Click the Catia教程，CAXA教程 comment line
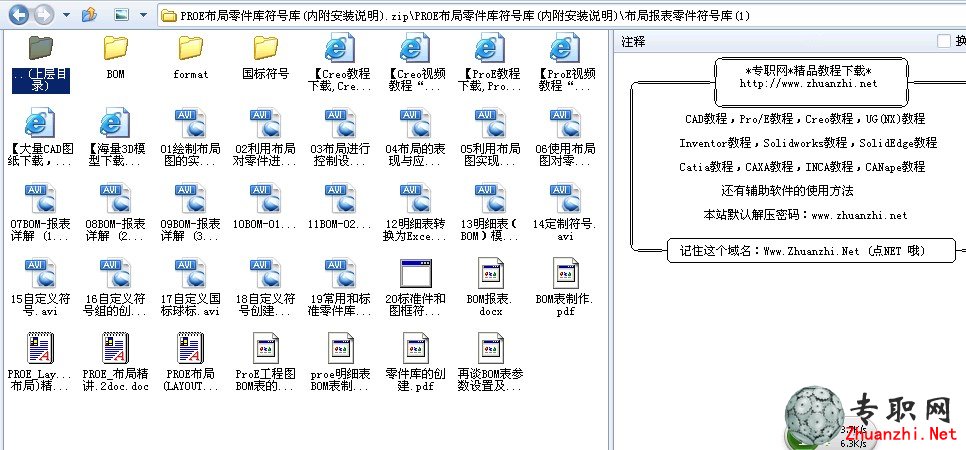966x450 pixels. coord(802,167)
